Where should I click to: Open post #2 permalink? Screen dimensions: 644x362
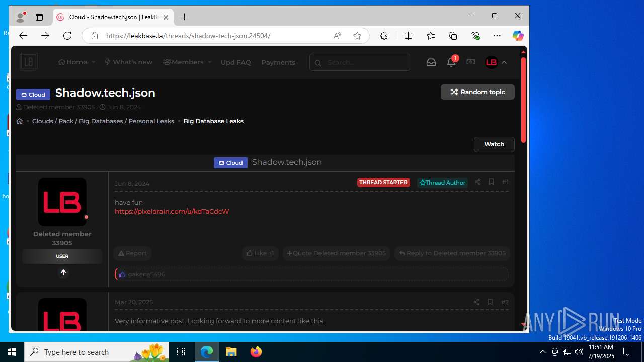pos(505,302)
